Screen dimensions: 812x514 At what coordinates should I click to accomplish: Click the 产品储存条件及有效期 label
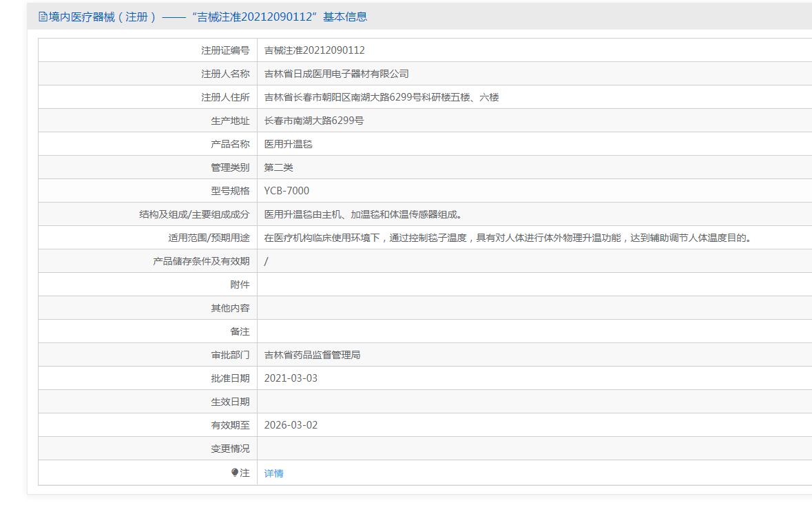[201, 261]
